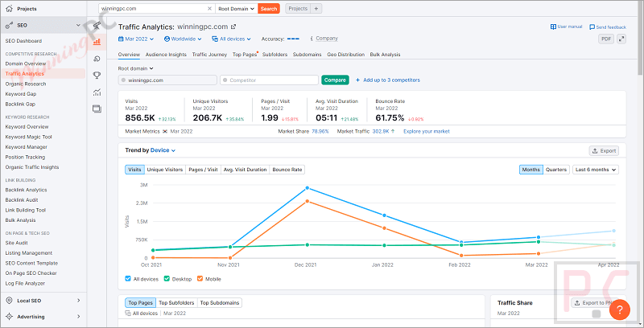Expand the Local SEO sidebar section
The width and height of the screenshot is (644, 328).
pyautogui.click(x=78, y=301)
